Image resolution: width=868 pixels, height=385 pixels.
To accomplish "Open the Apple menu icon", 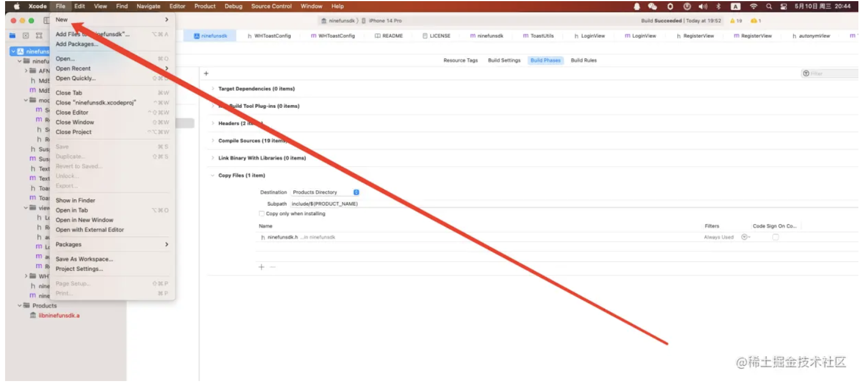I will pos(16,6).
